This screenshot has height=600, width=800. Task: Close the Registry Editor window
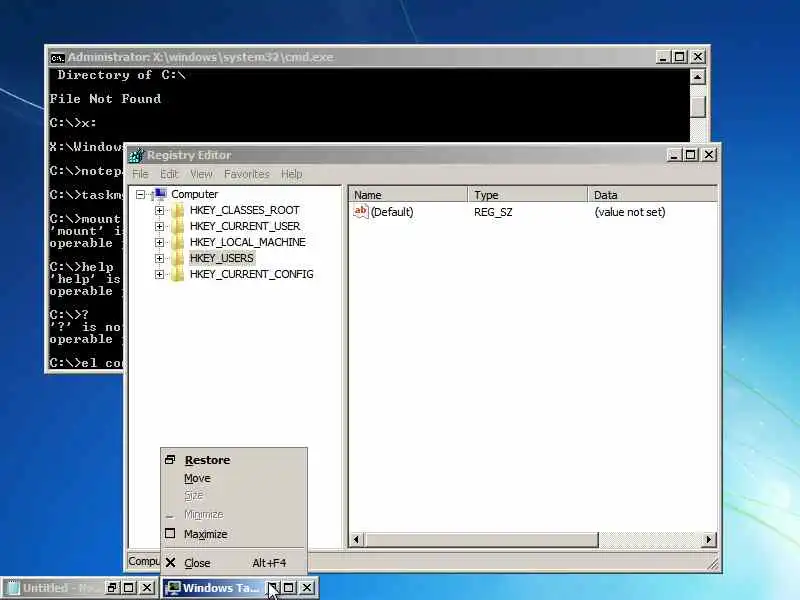tap(709, 155)
